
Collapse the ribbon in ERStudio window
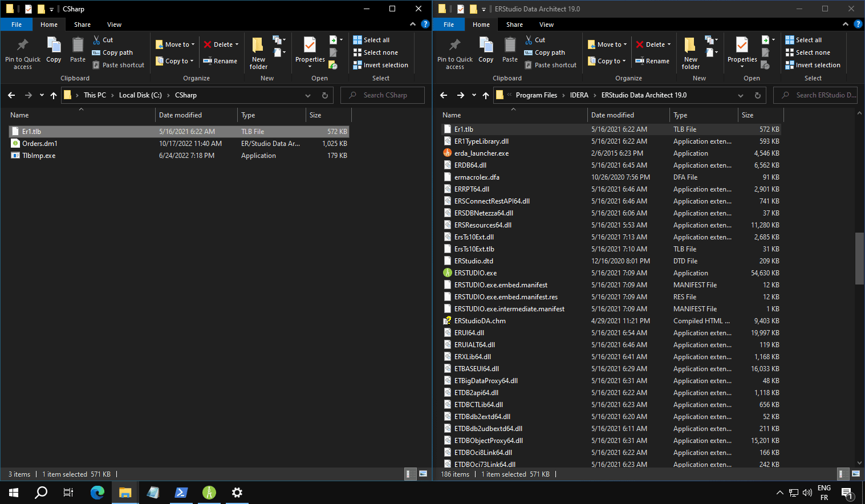[x=845, y=24]
